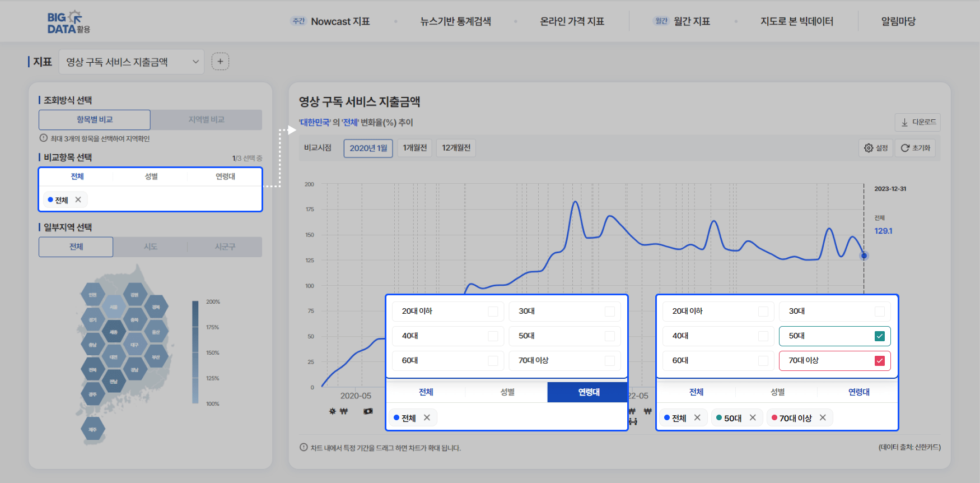The image size is (980, 483).
Task: Click the map color scale legend bar
Action: 195,352
